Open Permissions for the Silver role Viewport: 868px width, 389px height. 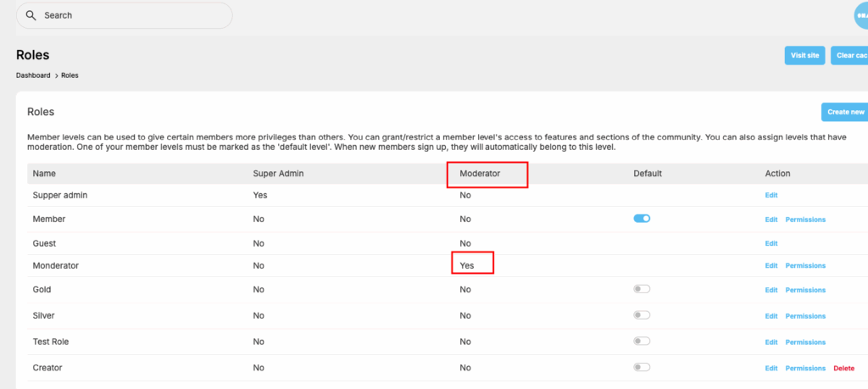point(805,316)
